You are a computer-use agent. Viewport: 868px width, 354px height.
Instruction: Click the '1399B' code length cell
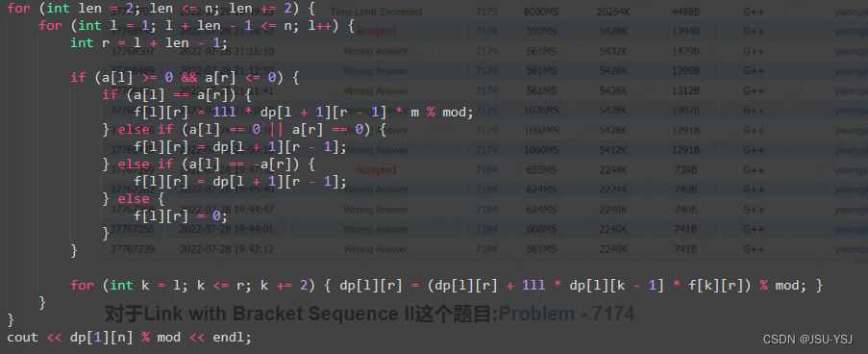coord(686,71)
